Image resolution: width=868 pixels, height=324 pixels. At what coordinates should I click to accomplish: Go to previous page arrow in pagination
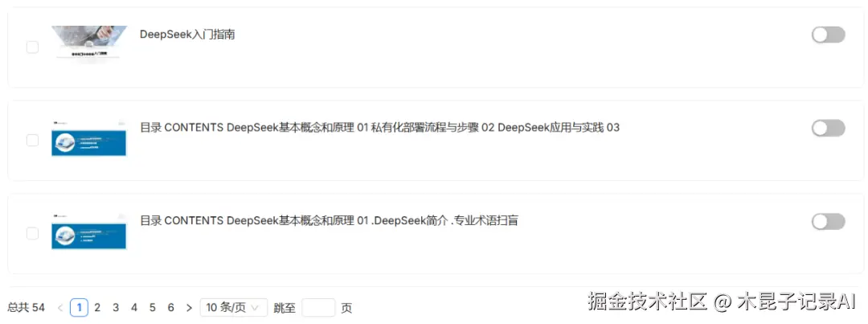[x=60, y=307]
